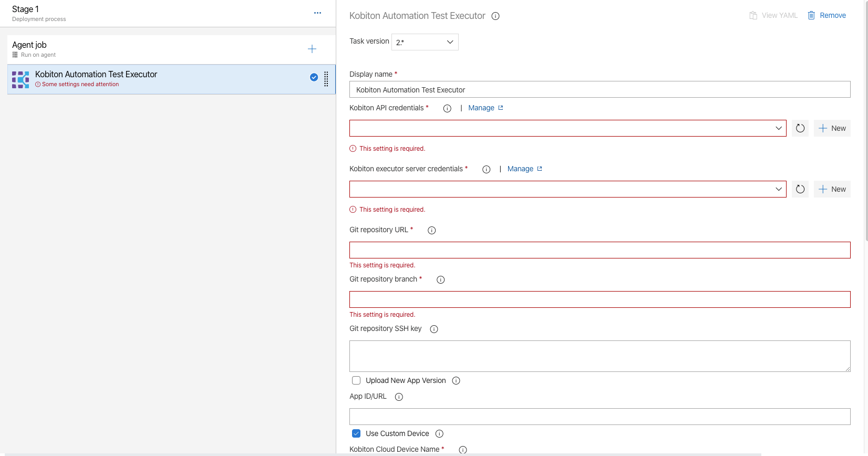Click the blue checkmark on Kobiton task
This screenshot has width=868, height=456.
click(314, 77)
